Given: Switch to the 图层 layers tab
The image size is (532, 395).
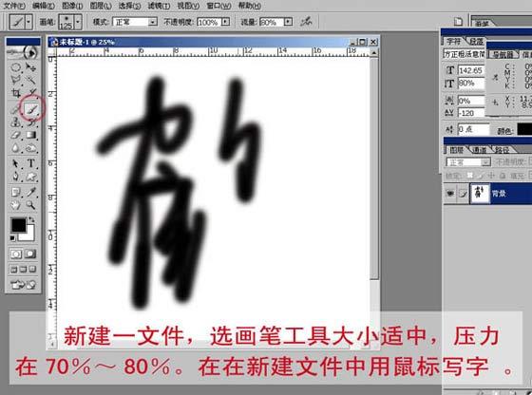Looking at the screenshot, I should [456, 149].
